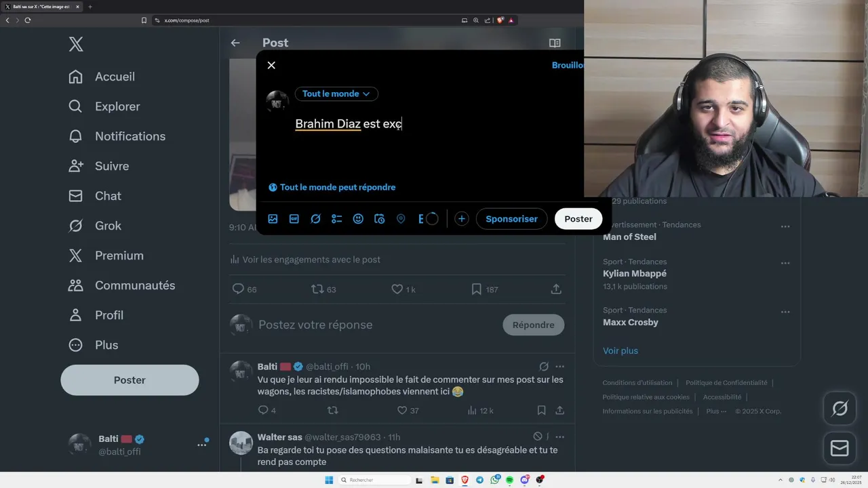The image size is (868, 488).
Task: Open floating messages envelope button
Action: click(x=840, y=449)
